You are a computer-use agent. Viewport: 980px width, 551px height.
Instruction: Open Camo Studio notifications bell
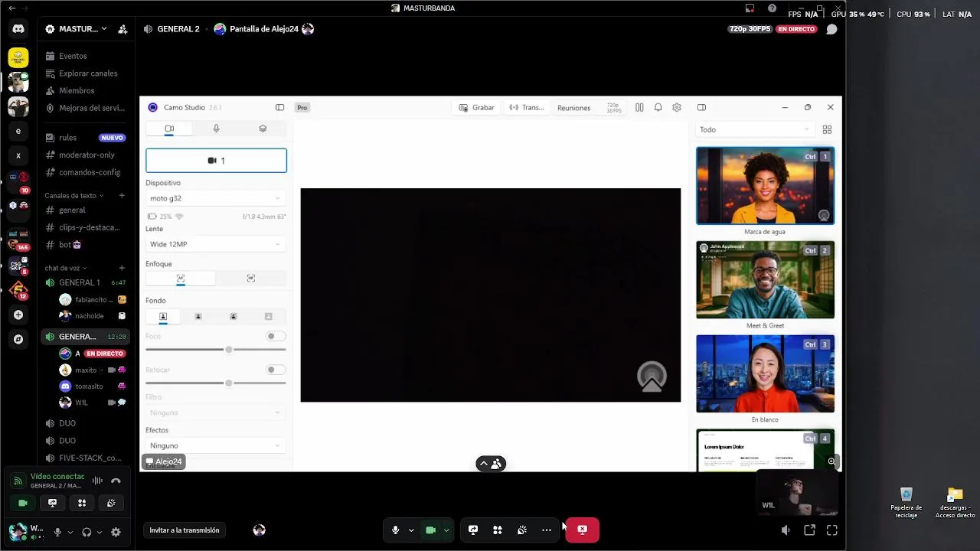[658, 107]
